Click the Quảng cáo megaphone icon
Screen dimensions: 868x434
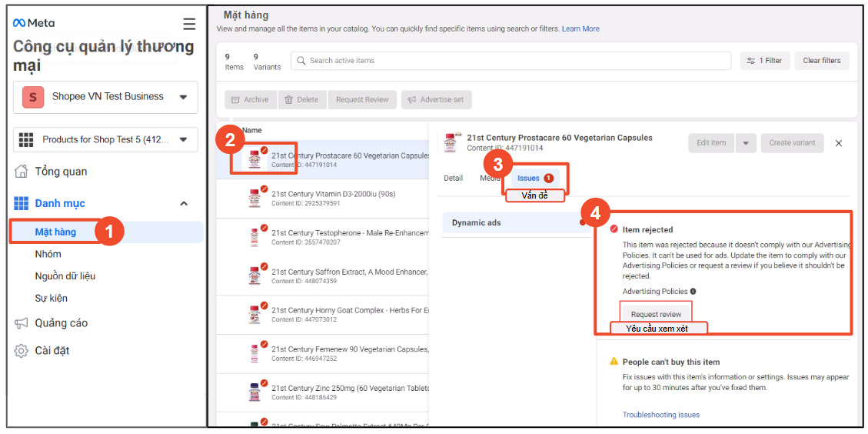click(x=22, y=323)
